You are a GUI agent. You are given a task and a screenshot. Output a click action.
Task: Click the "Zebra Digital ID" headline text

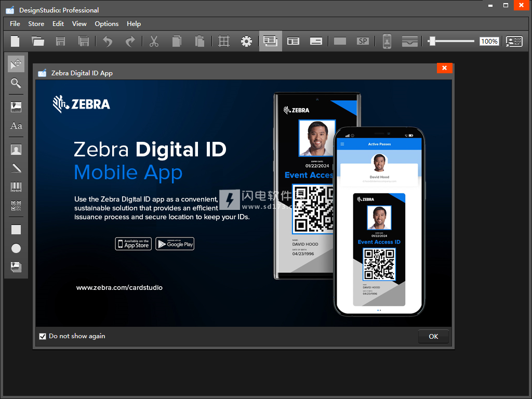coord(150,149)
